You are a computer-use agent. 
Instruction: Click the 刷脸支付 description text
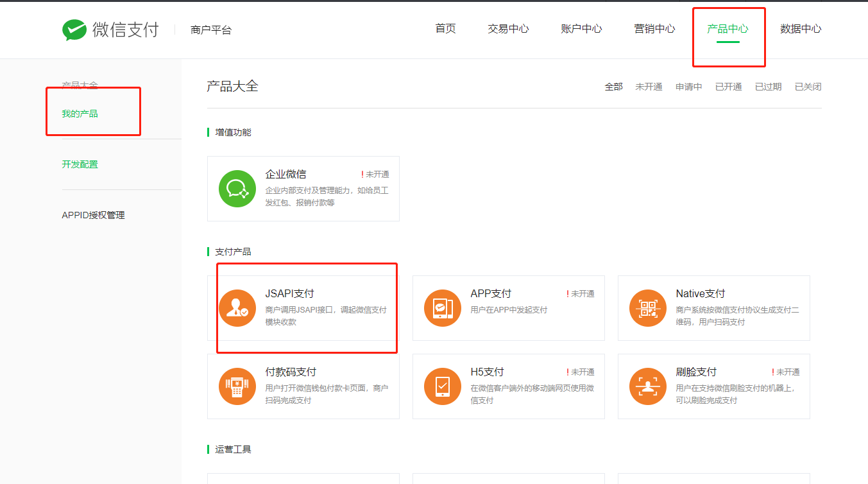(736, 394)
